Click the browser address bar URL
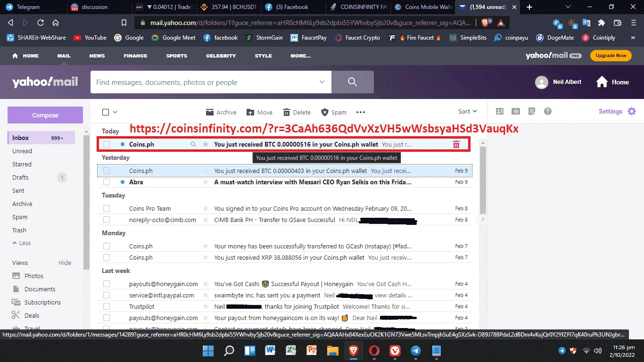 click(x=309, y=23)
